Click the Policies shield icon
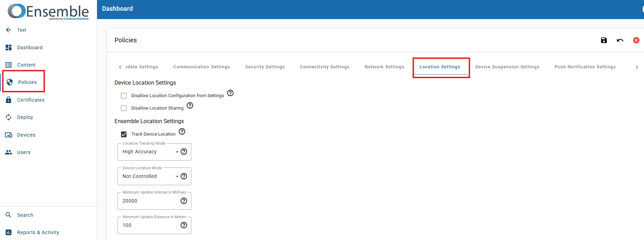 10,82
